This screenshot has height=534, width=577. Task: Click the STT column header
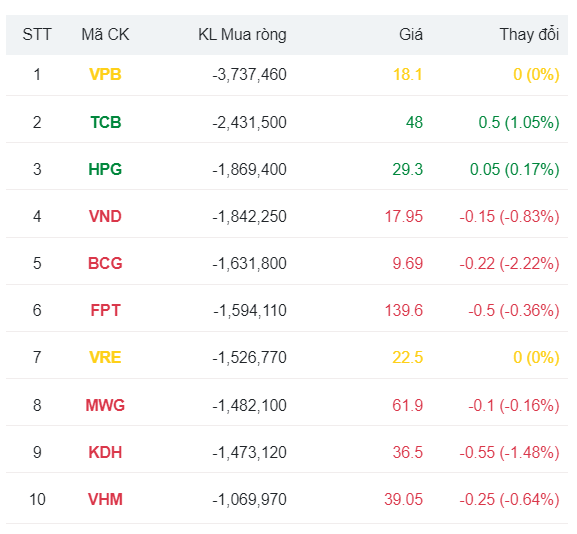pos(37,35)
